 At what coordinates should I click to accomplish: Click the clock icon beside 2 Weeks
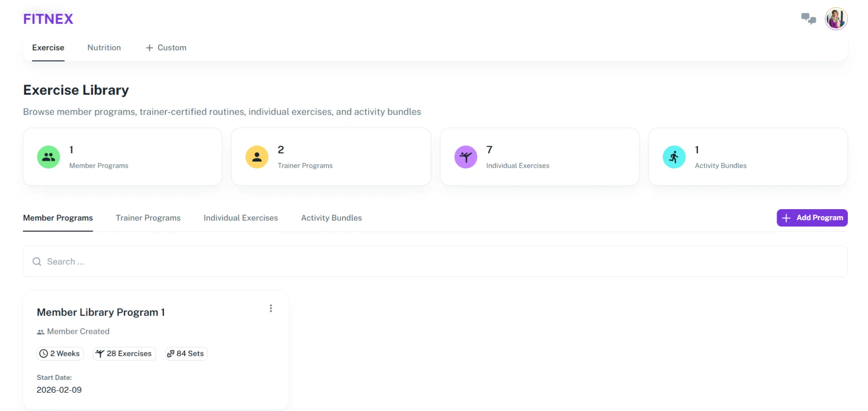[44, 353]
